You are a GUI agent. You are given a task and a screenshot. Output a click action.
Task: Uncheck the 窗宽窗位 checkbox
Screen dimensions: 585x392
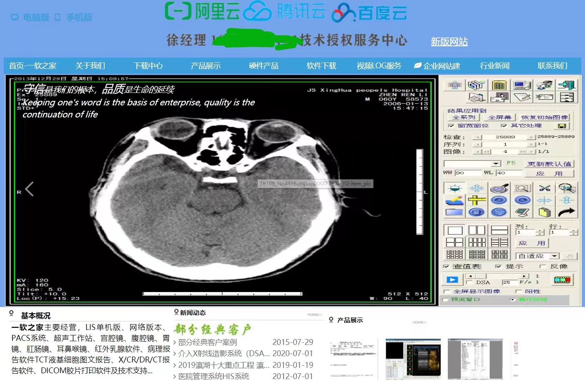(x=451, y=126)
